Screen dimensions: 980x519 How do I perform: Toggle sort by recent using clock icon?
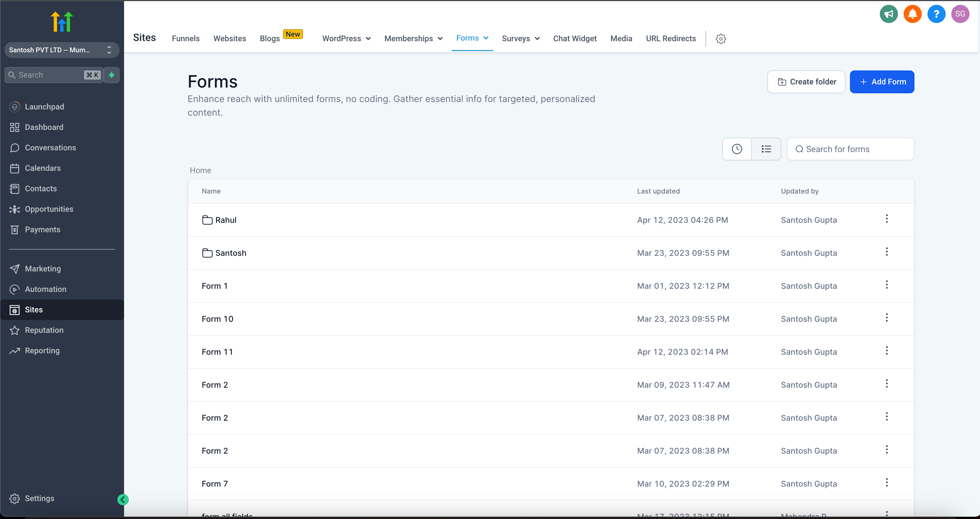pos(737,149)
